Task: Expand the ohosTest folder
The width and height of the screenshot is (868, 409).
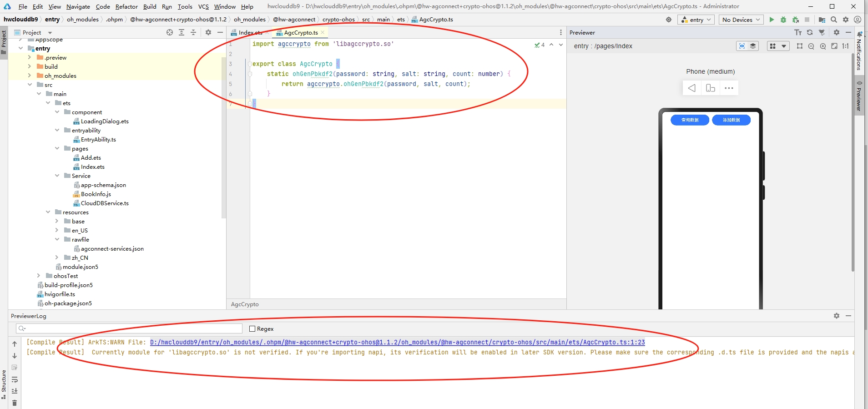Action: (x=39, y=276)
